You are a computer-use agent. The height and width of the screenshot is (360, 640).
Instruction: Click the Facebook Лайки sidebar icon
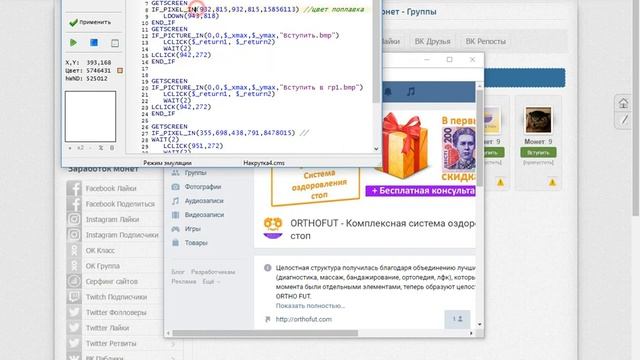pos(74,189)
